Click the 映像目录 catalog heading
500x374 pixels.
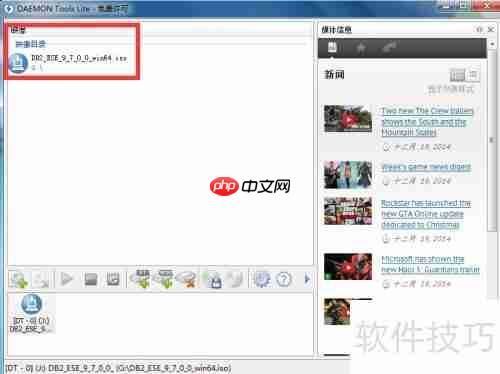point(31,44)
